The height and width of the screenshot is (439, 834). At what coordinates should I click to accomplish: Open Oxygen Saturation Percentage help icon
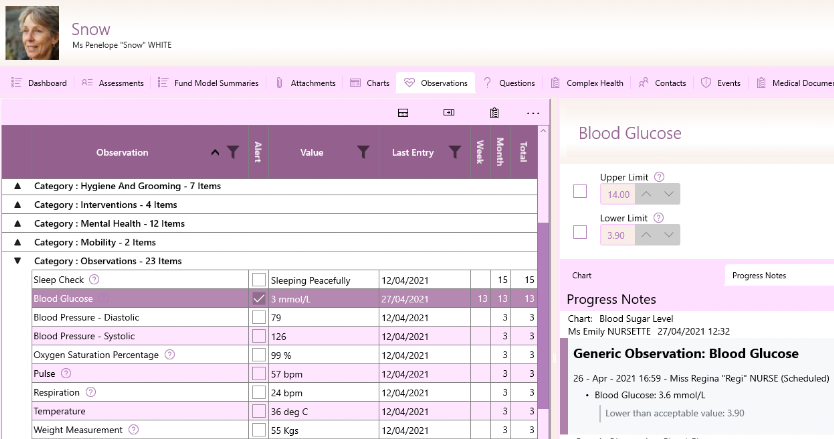click(x=170, y=354)
